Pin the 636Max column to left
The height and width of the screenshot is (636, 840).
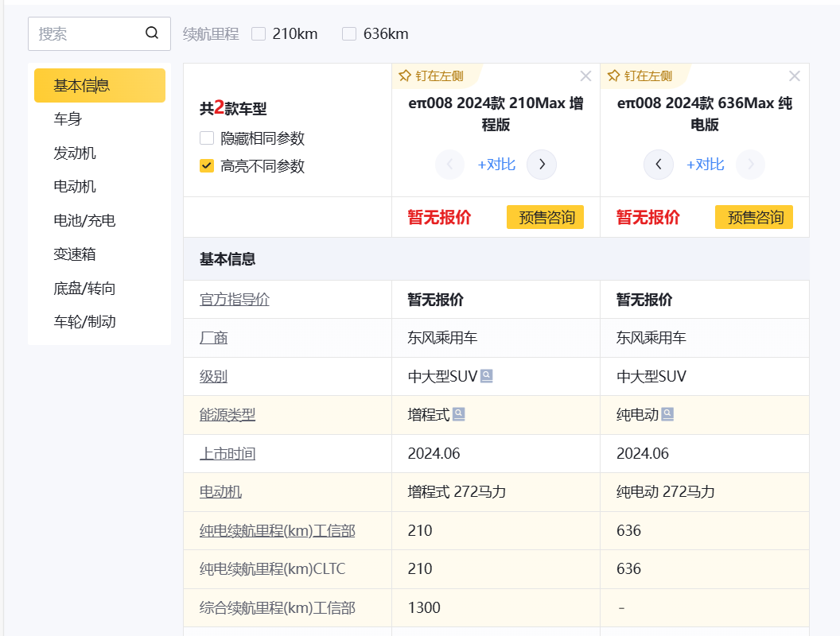tap(640, 76)
